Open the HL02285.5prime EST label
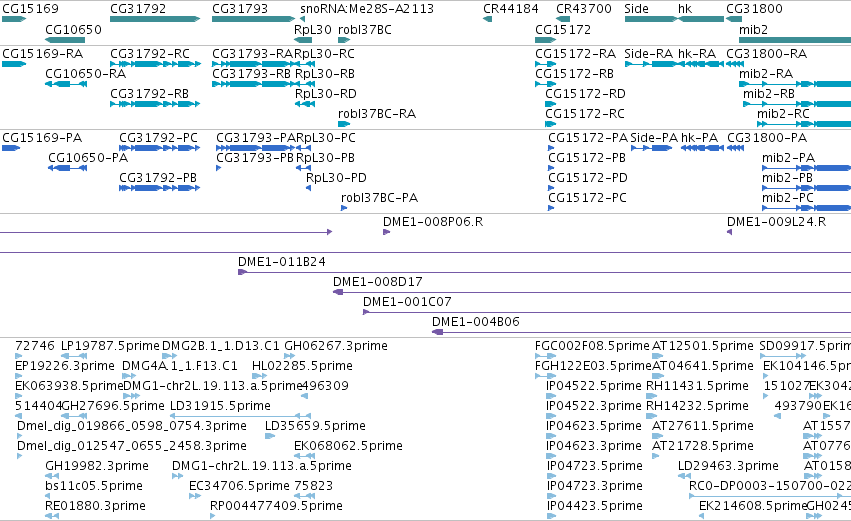This screenshot has height=521, width=851. point(302,366)
